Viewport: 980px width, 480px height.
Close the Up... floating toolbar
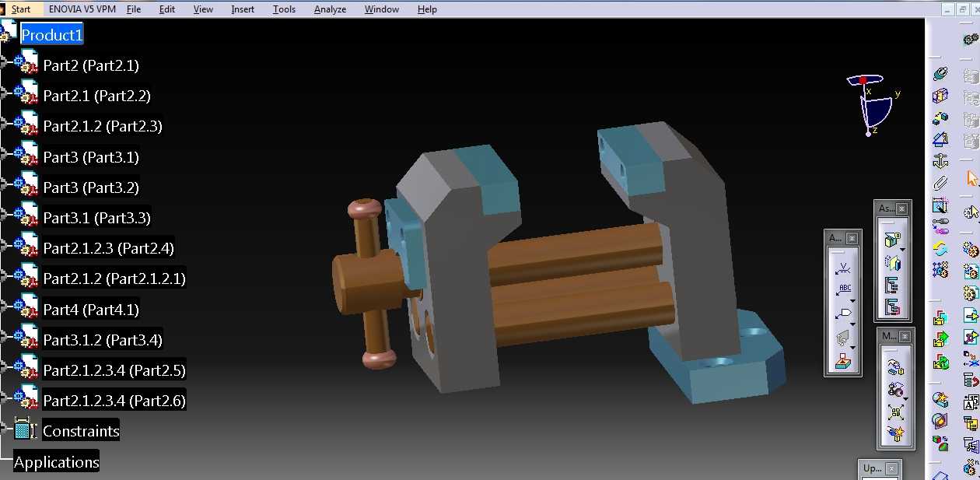coord(891,468)
